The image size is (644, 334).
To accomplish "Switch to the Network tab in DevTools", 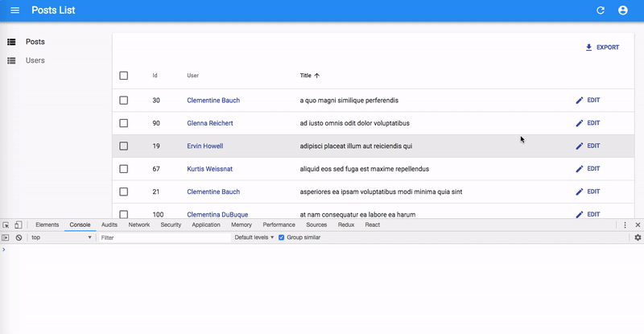I will click(138, 225).
